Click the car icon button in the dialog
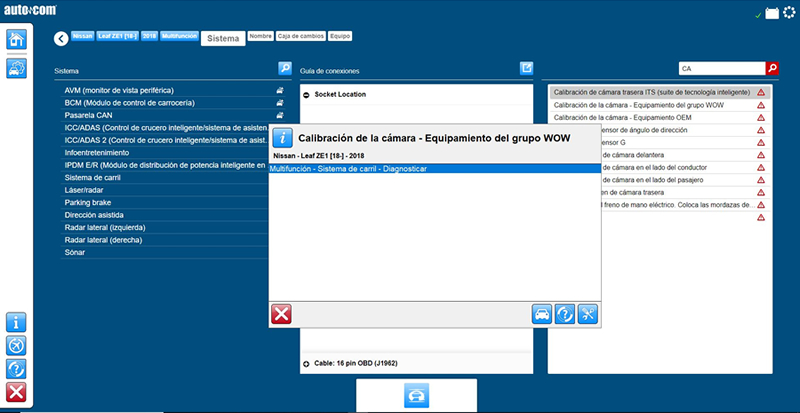800x413 pixels. click(542, 314)
